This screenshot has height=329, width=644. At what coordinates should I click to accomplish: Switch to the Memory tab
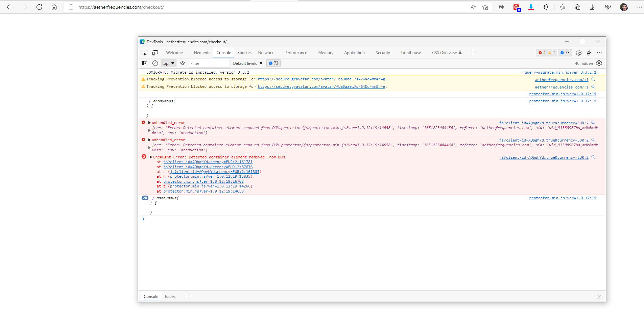point(326,53)
